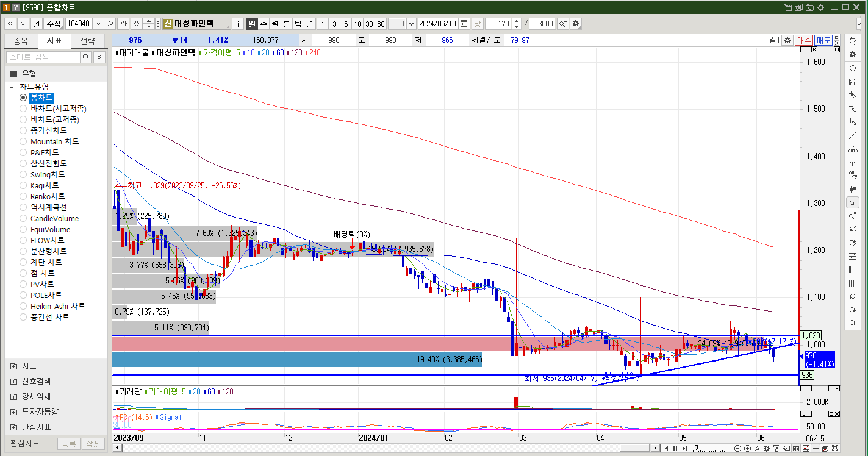Click the chart settings gear in top toolbar
Image resolution: width=868 pixels, height=456 pixels.
click(x=576, y=24)
